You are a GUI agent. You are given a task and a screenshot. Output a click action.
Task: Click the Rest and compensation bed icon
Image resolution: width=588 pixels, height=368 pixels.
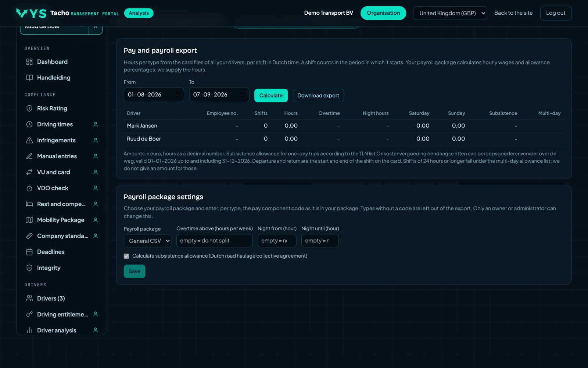[29, 204]
